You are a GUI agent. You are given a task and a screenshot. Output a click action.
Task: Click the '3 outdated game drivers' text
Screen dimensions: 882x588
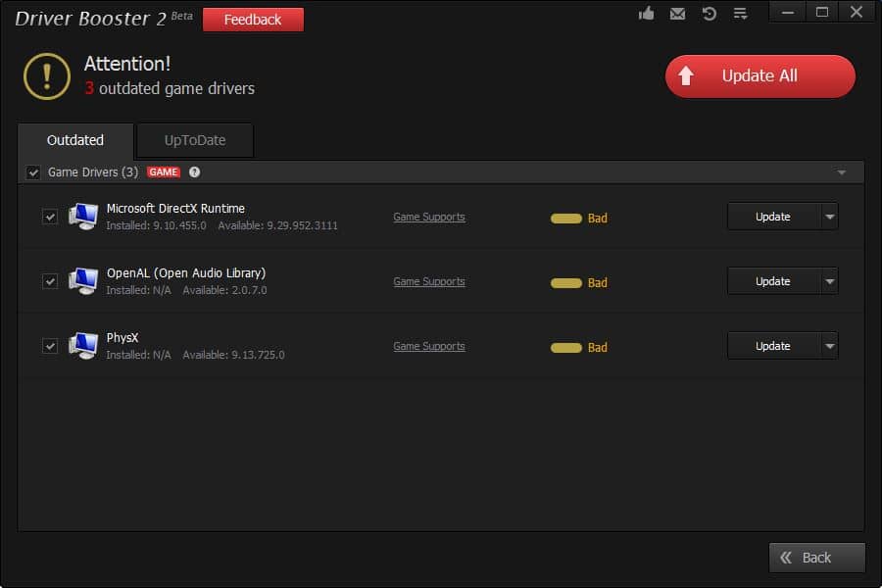pyautogui.click(x=170, y=89)
